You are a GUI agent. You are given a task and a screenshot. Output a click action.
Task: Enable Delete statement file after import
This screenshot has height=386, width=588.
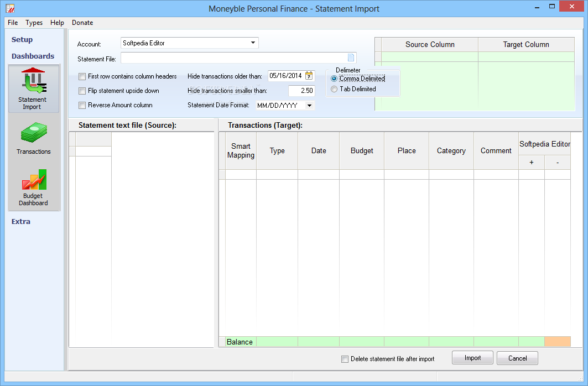[345, 359]
